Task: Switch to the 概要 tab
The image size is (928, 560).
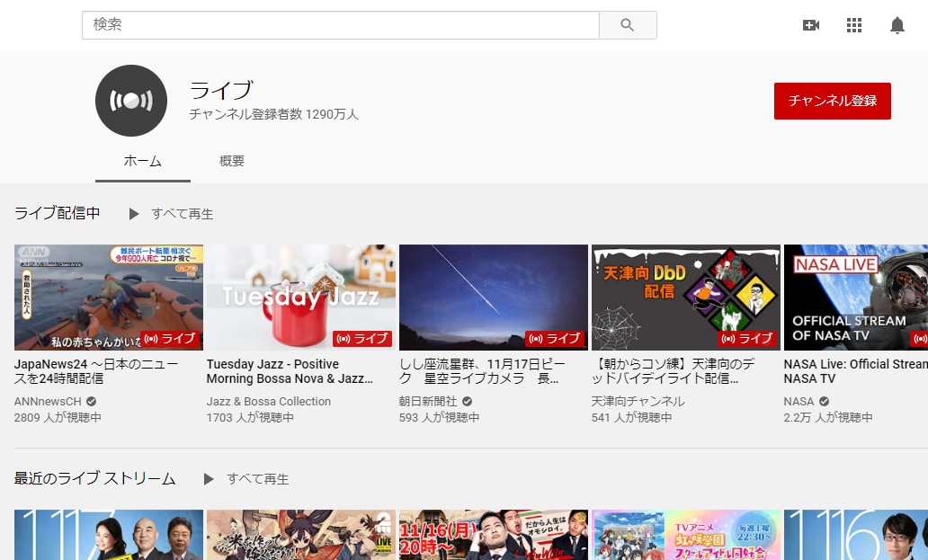Action: tap(231, 161)
